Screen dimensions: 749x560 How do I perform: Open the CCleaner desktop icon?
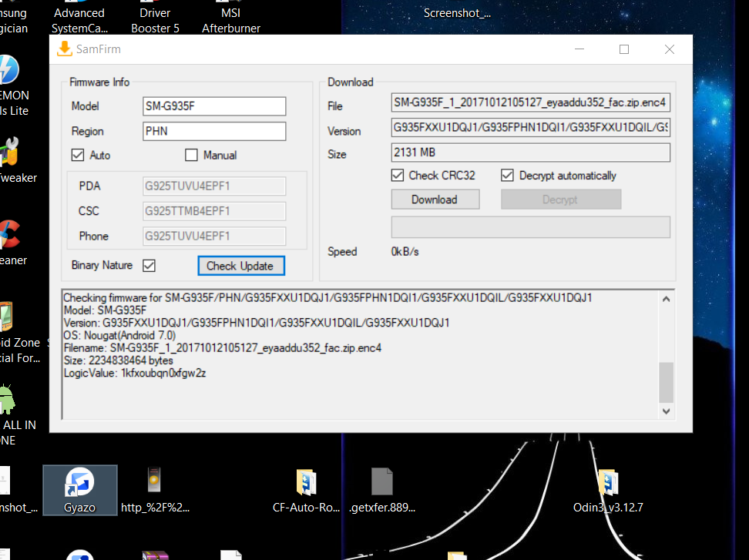click(x=13, y=243)
